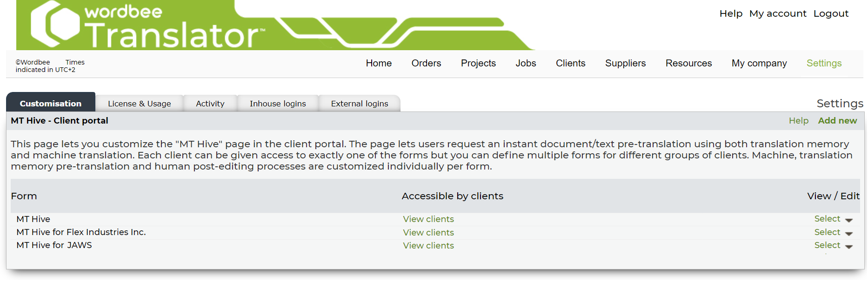Open Select dropdown for MT Hive row
The width and height of the screenshot is (868, 288).
[833, 219]
